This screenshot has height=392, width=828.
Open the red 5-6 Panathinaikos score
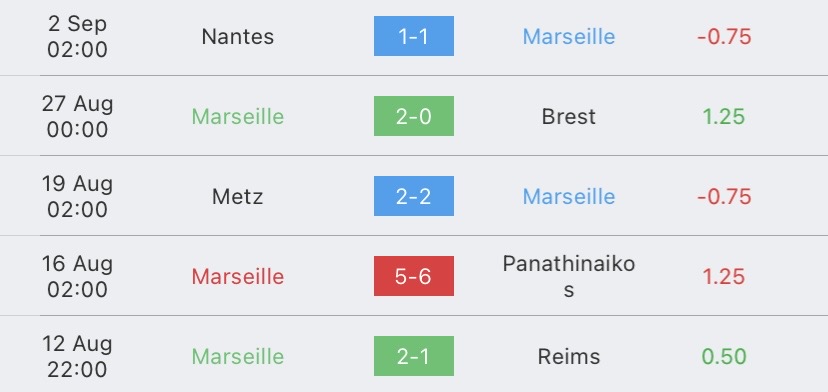pos(413,276)
